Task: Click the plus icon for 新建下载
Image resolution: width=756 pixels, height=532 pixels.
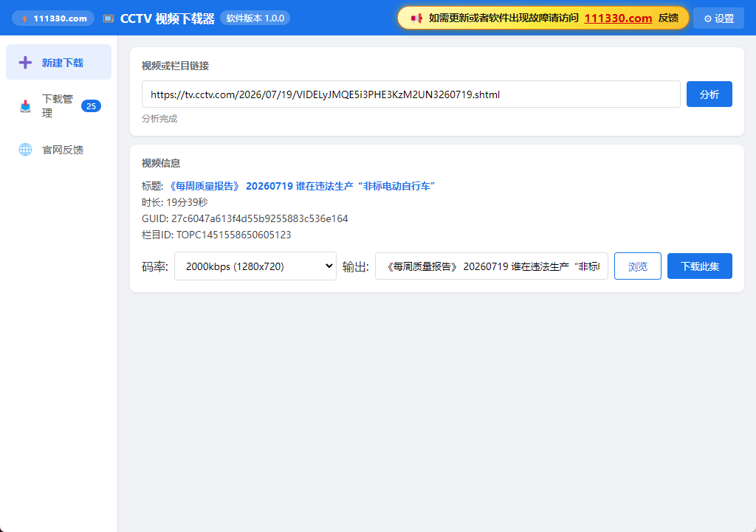Action: 25,63
